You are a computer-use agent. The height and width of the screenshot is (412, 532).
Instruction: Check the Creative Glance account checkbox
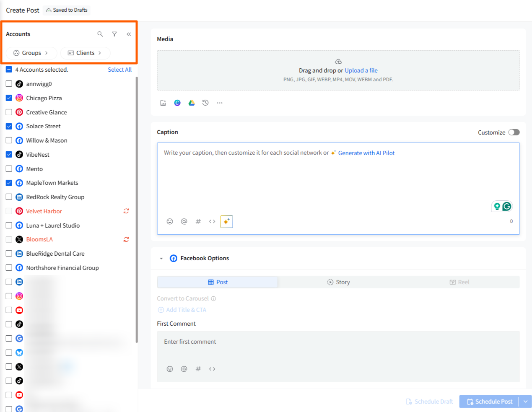(9, 112)
